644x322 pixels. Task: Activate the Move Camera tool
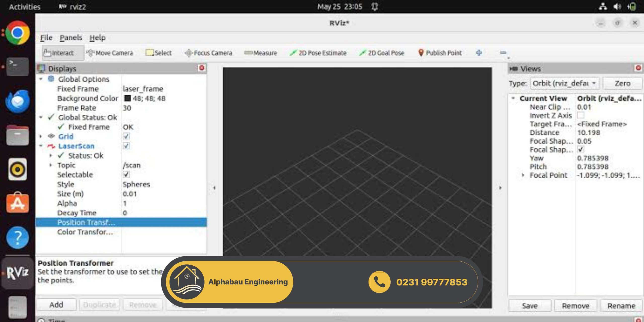tap(110, 53)
